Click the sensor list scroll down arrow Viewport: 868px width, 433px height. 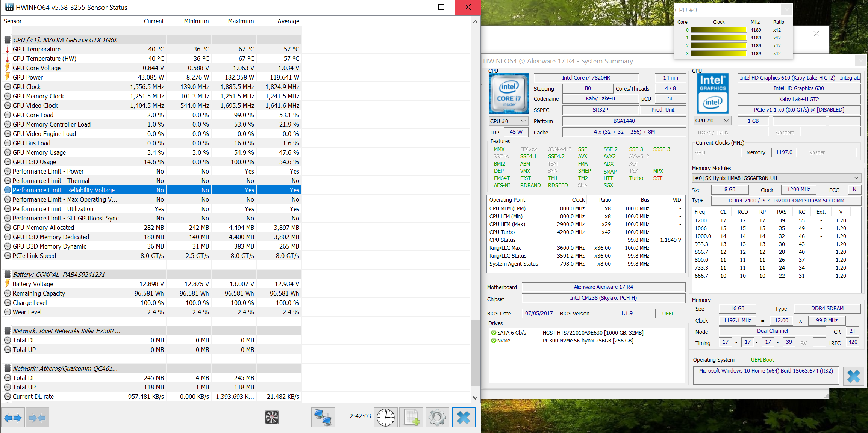[x=475, y=397]
